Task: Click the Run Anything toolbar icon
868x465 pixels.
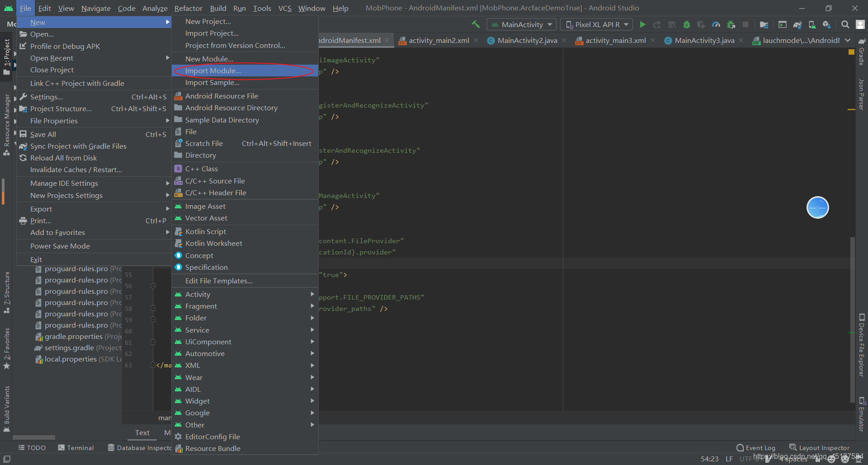Action: [x=783, y=24]
